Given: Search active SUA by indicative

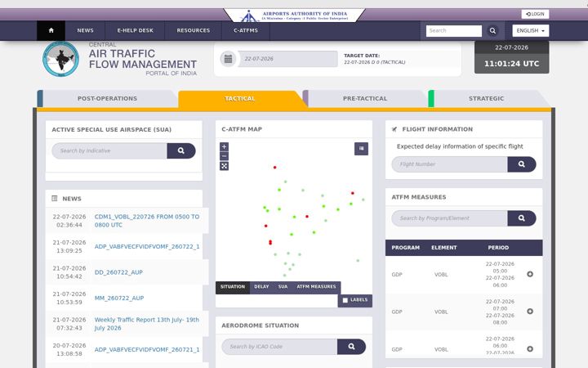Looking at the screenshot, I should 181,150.
